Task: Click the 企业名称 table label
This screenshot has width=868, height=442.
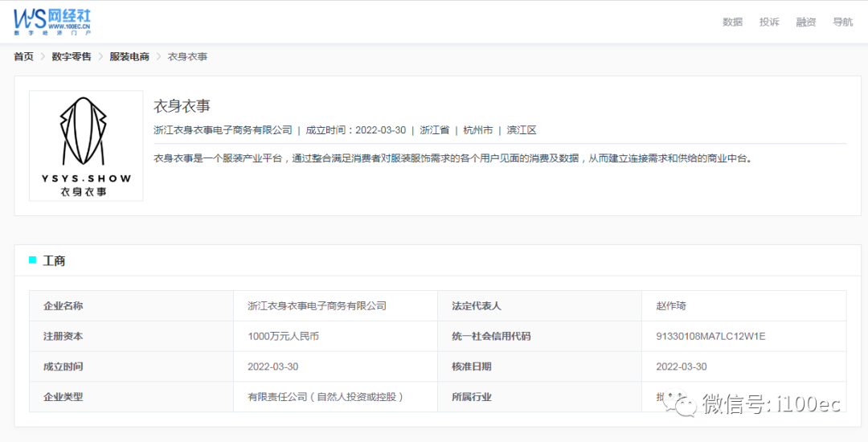Action: 63,306
